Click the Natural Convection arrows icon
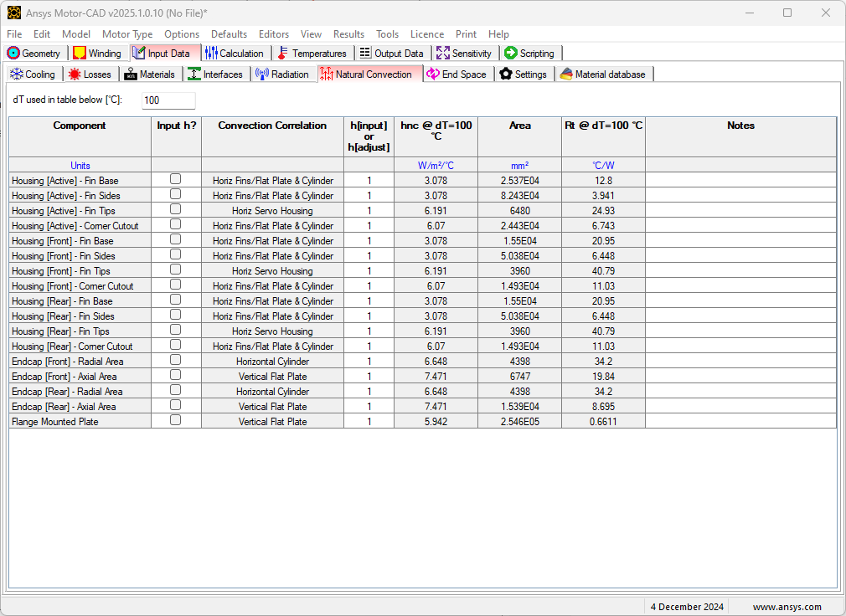This screenshot has width=846, height=616. [327, 74]
